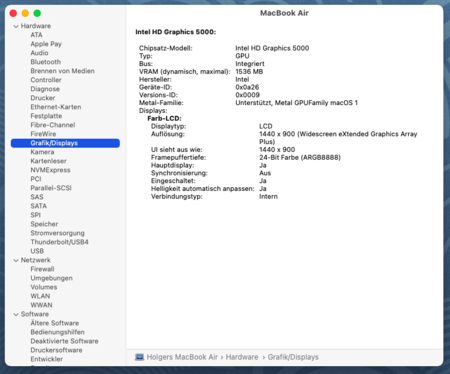
Task: Click Holgers MacBook Air in path bar
Action: coord(182,357)
